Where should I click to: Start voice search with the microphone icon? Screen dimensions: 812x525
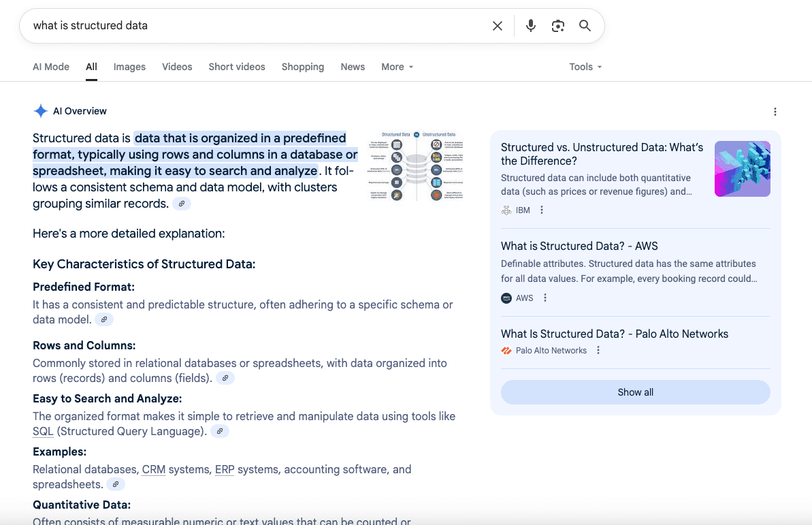point(531,26)
